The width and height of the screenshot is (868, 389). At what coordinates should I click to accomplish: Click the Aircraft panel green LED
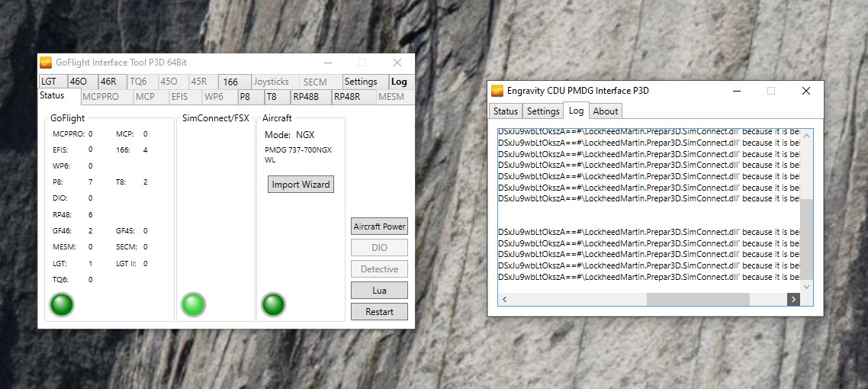(x=273, y=305)
